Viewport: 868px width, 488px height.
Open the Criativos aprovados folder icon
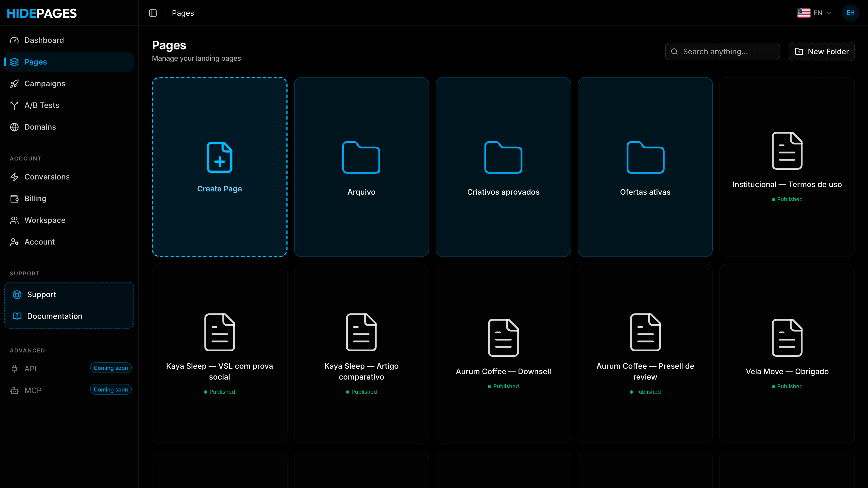tap(503, 157)
